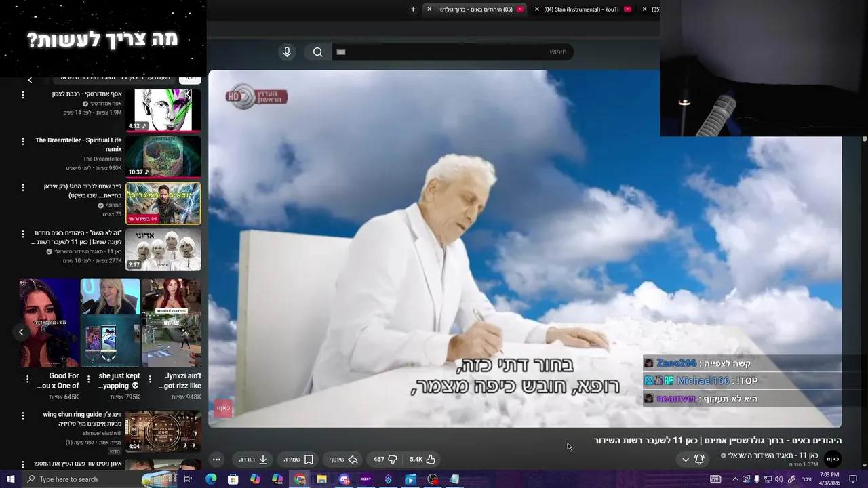Viewport: 868px width, 488px height.
Task: Open options for זה לא השם video
Action: pyautogui.click(x=22, y=233)
